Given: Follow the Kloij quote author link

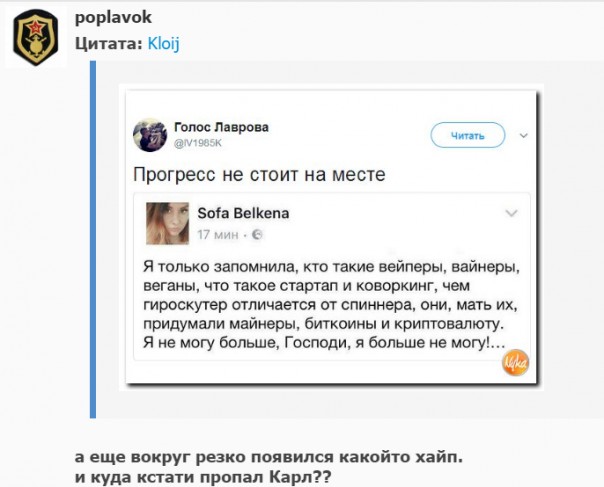Looking at the screenshot, I should (164, 43).
